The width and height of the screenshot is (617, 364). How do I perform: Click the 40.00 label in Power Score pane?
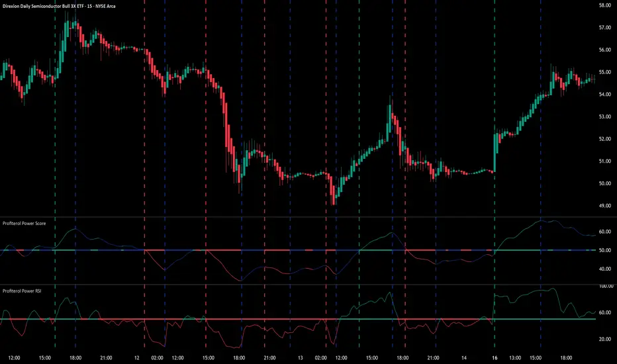tap(604, 269)
